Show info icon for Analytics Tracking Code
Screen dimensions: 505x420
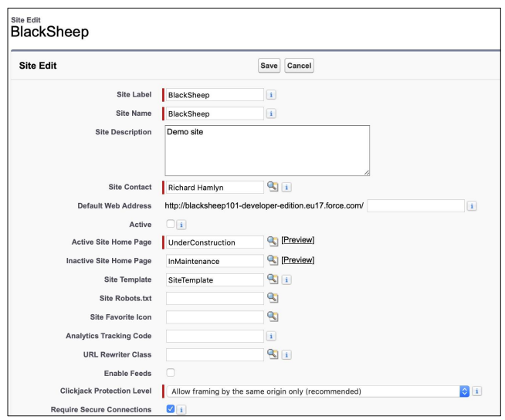pyautogui.click(x=271, y=336)
